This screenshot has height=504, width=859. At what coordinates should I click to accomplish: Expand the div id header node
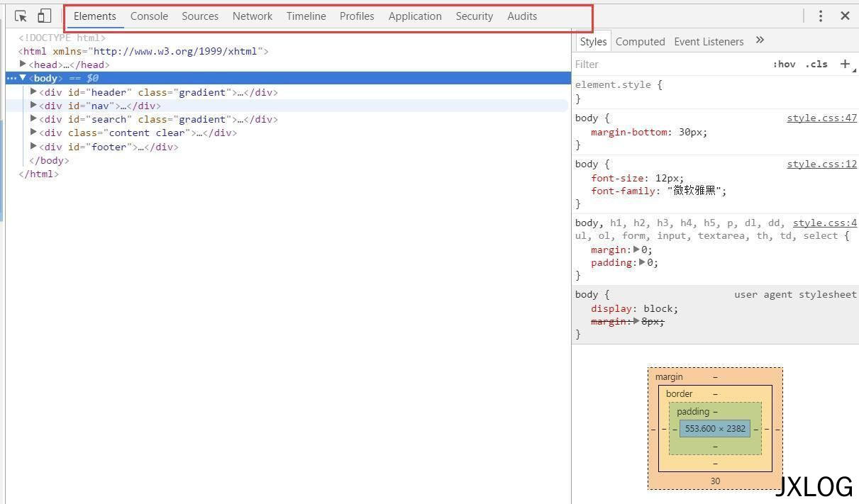pyautogui.click(x=33, y=91)
